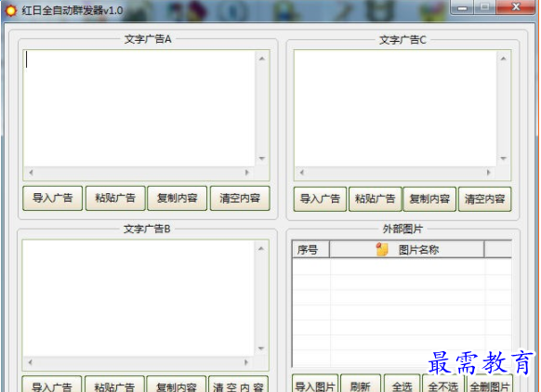Image resolution: width=541 pixels, height=392 pixels.
Task: Click 全不选 button in 外部图片 panel
Action: point(443,384)
